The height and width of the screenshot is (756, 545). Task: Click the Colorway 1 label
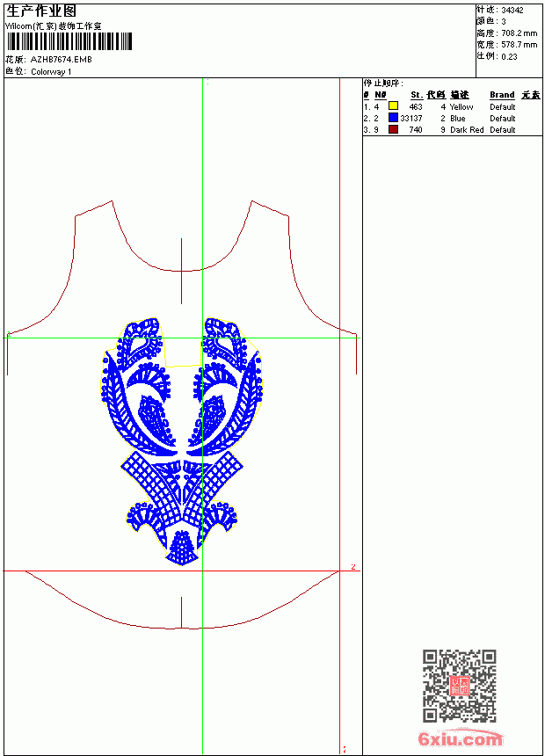pos(51,72)
